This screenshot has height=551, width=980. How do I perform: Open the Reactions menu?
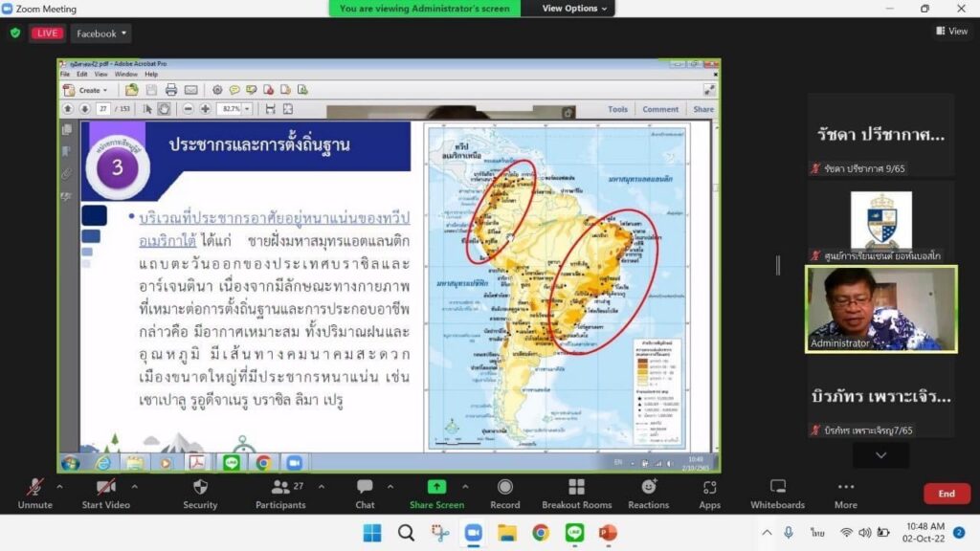pyautogui.click(x=648, y=493)
